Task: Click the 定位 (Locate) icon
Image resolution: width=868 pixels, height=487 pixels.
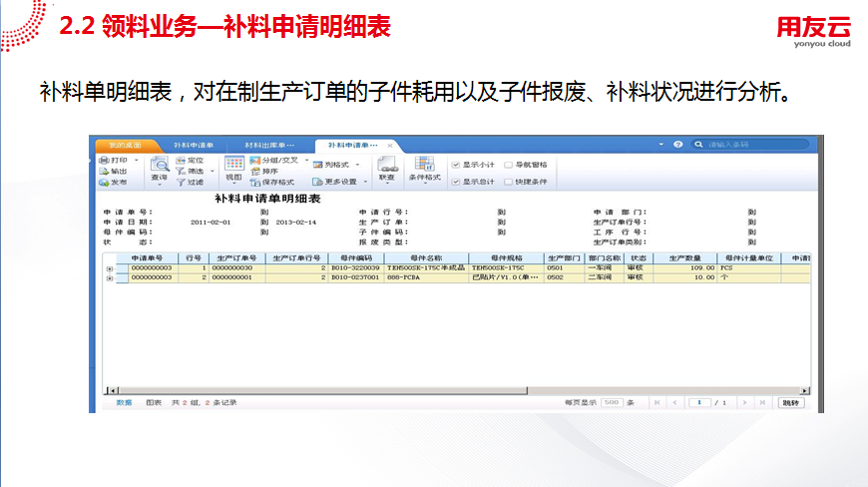Action: pos(181,160)
